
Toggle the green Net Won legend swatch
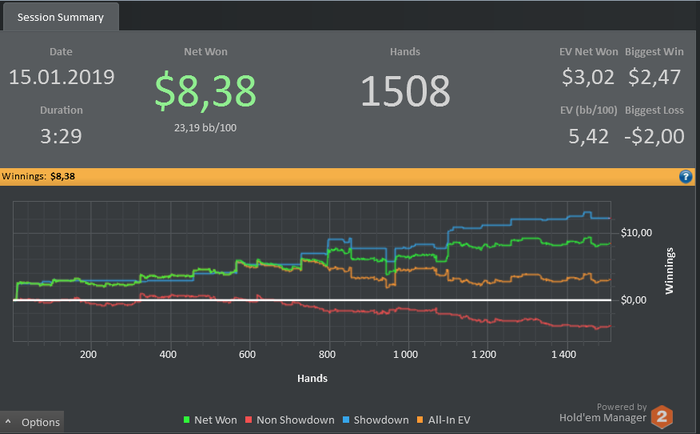click(x=187, y=420)
